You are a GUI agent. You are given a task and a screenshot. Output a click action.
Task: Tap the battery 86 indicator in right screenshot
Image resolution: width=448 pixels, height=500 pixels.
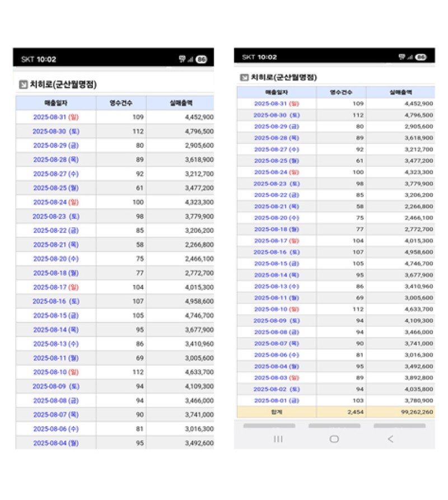[x=421, y=57]
